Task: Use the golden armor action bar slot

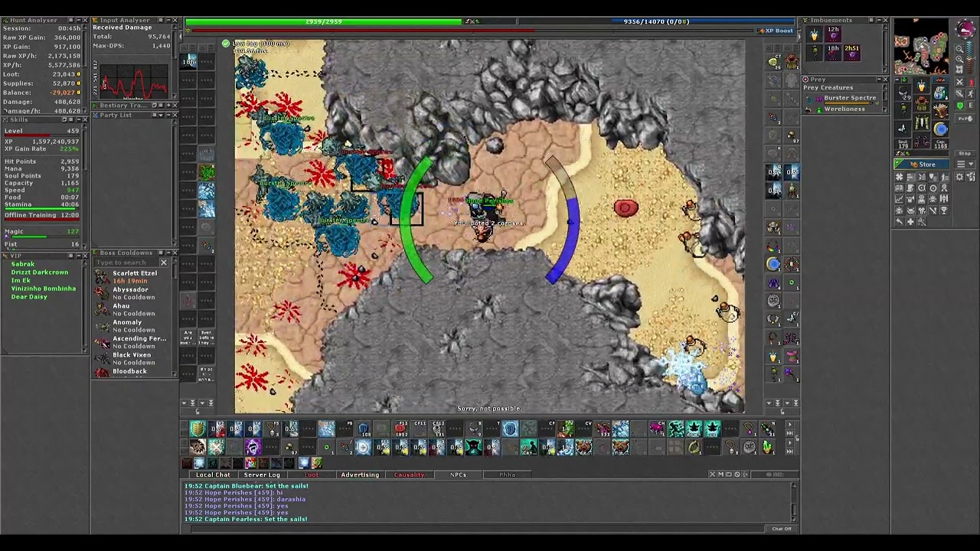Action: [x=198, y=429]
